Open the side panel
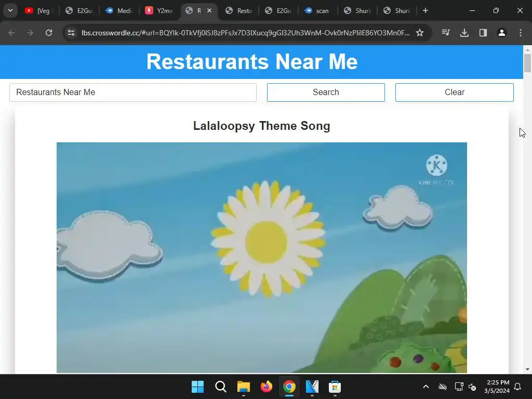Image resolution: width=532 pixels, height=399 pixels. [x=483, y=33]
